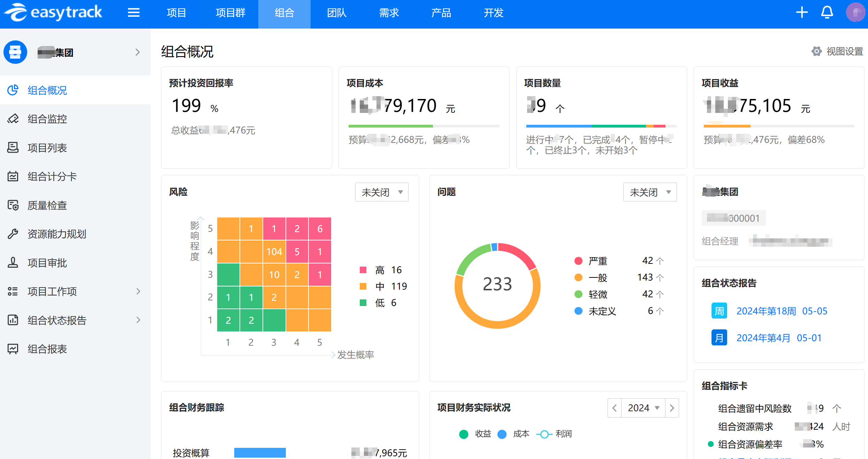Screen dimensions: 868x459
Task: Click up arrow beside 未定义 6
Action: click(660, 311)
